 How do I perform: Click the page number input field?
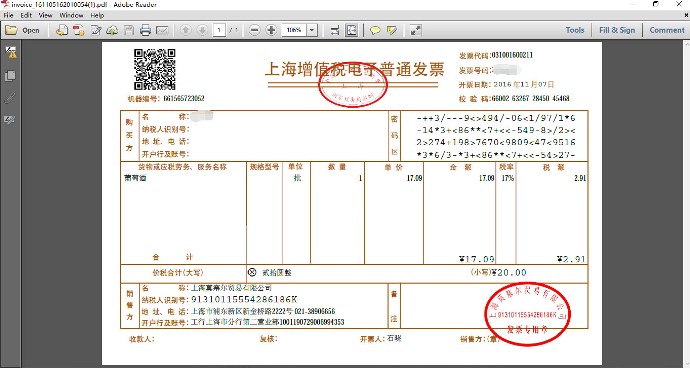coord(219,30)
